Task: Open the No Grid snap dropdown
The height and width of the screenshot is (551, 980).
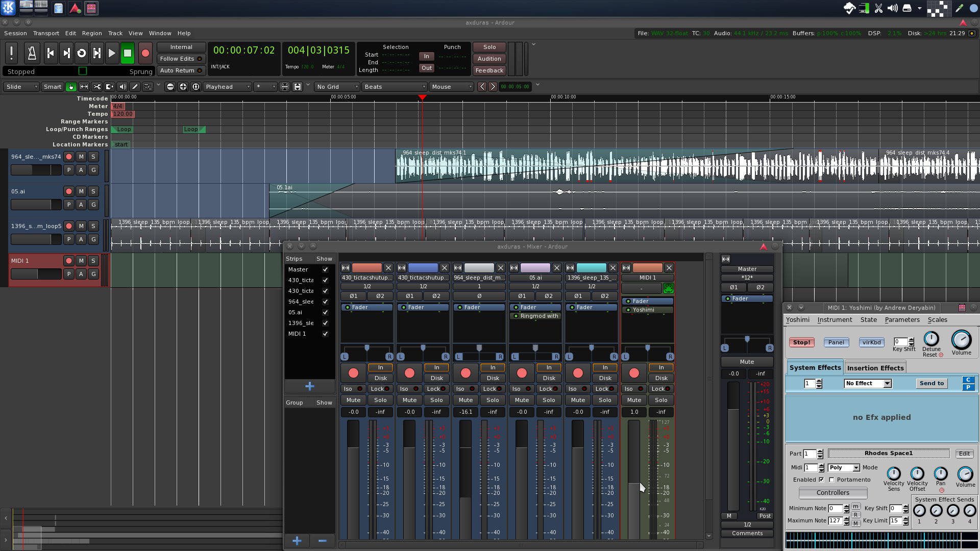Action: click(337, 87)
